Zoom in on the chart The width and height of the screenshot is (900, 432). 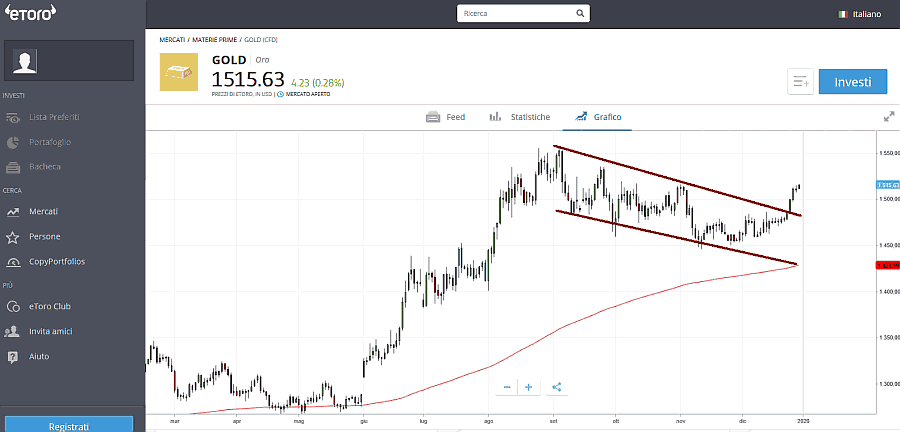[x=528, y=387]
